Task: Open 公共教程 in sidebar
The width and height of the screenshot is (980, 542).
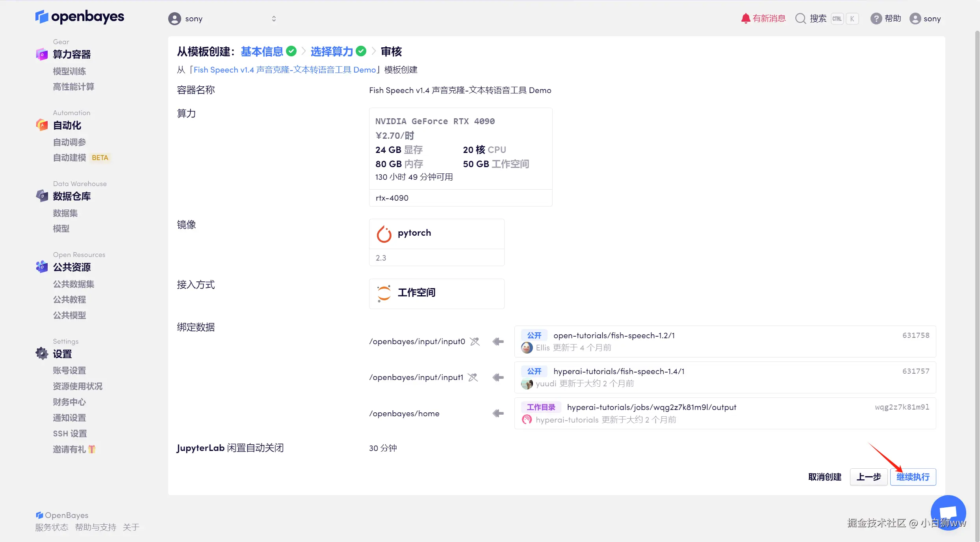Action: [x=69, y=300]
